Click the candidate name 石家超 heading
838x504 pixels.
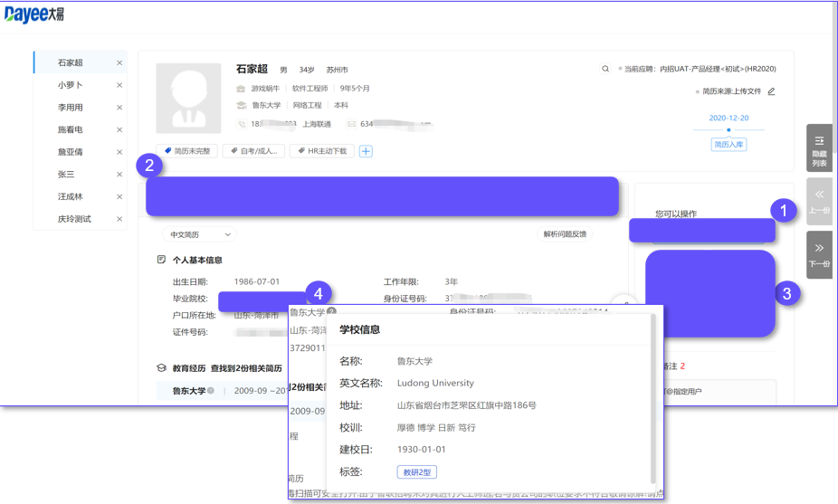(x=252, y=69)
